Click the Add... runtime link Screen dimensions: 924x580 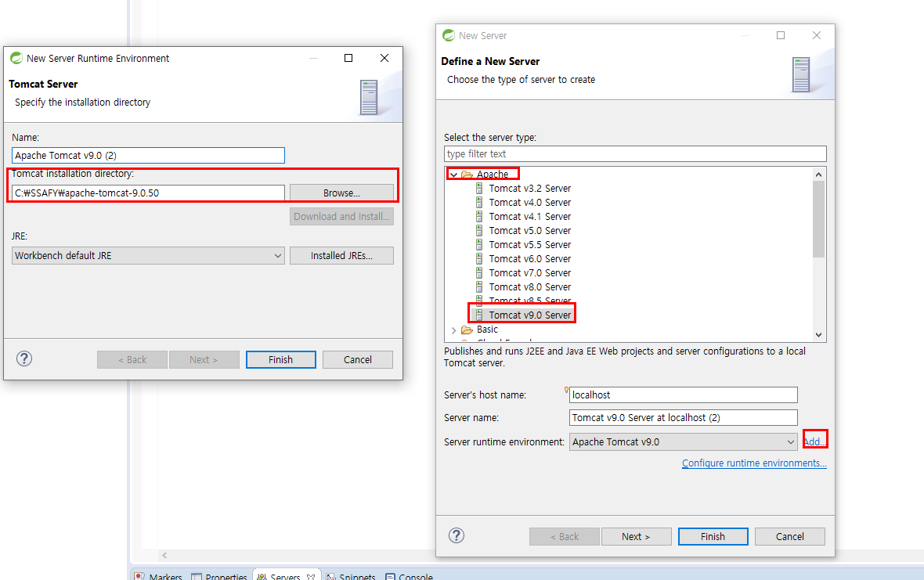tap(814, 441)
